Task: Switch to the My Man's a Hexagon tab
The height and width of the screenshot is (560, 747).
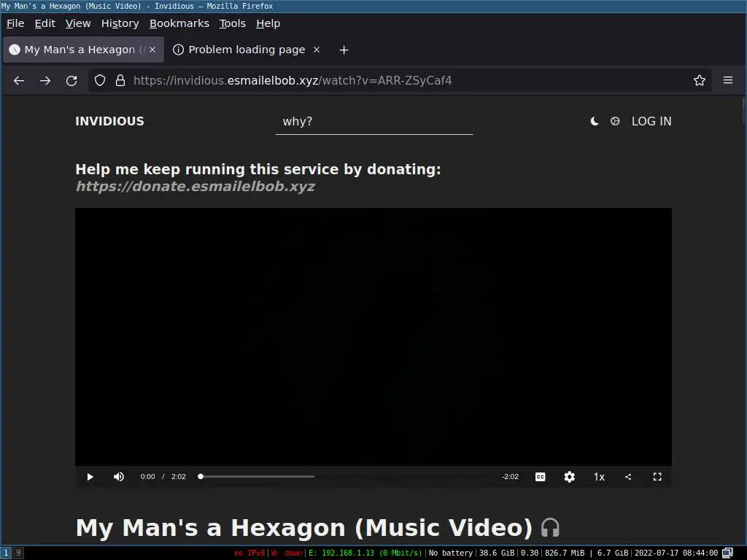Action: (x=83, y=50)
